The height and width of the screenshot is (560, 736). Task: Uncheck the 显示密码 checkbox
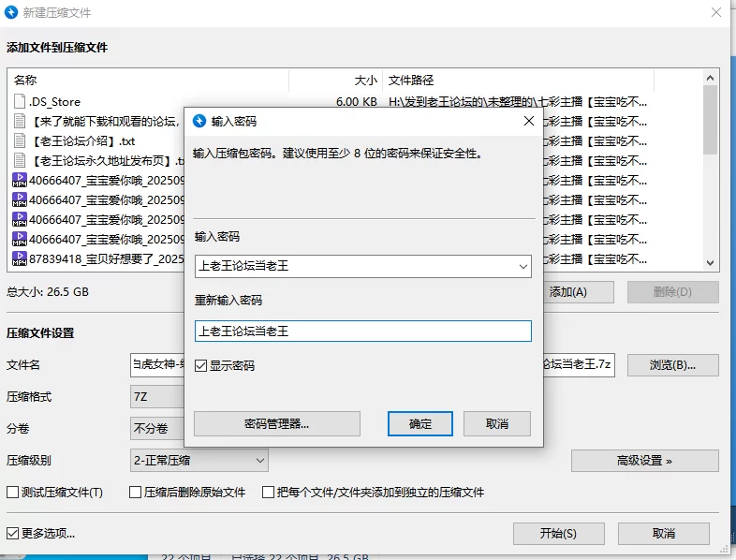click(x=201, y=365)
